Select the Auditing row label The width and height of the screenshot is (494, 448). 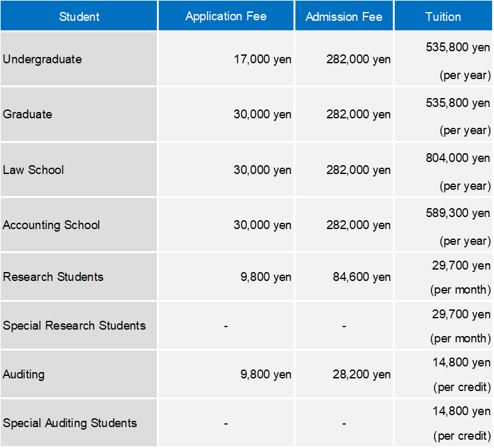23,374
